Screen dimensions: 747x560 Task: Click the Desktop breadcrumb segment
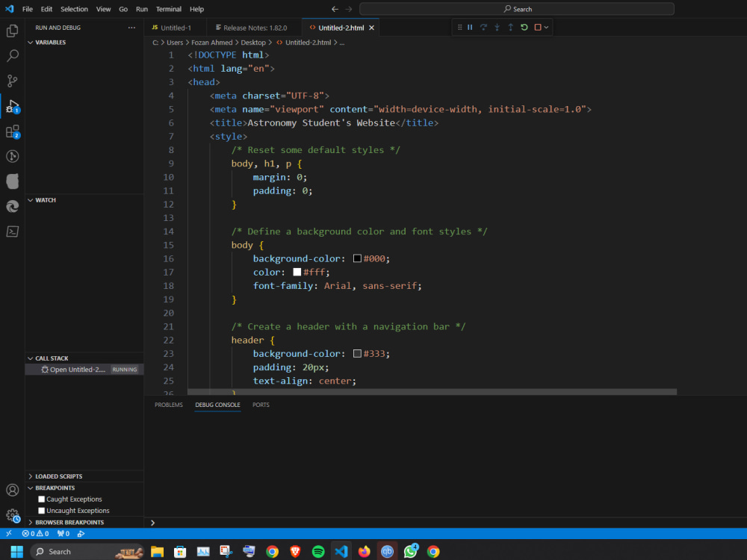(x=253, y=43)
